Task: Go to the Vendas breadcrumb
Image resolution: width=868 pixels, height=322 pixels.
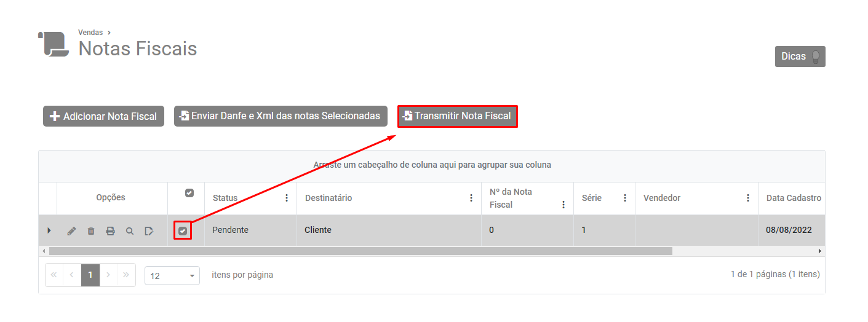Action: point(90,33)
